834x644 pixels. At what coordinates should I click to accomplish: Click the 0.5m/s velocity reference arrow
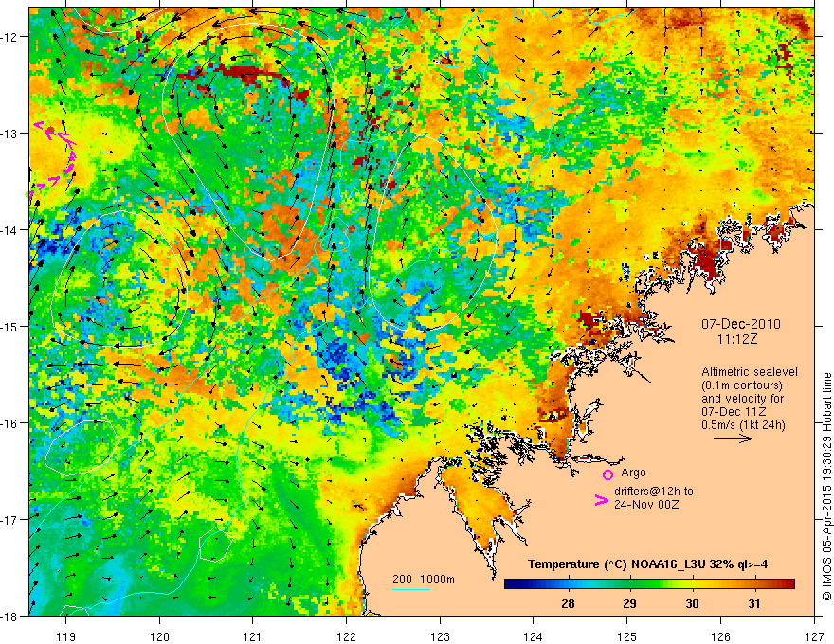733,438
